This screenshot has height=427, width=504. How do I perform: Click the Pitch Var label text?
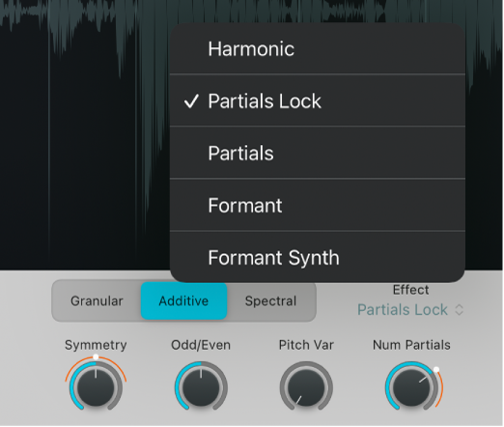(x=306, y=345)
